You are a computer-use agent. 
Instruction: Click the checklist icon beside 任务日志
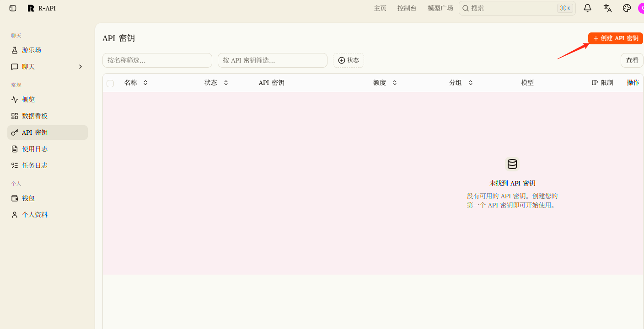15,165
